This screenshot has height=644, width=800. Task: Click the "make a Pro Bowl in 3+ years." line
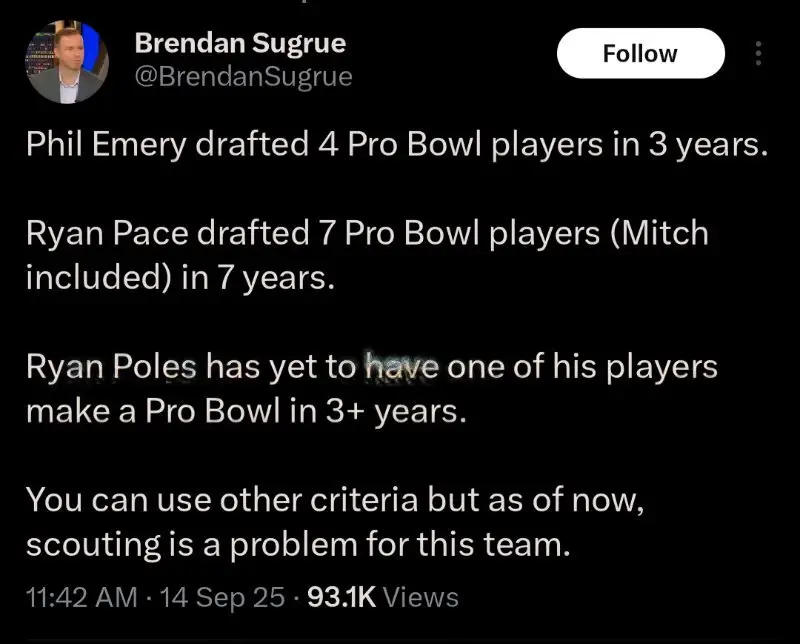[x=245, y=409]
